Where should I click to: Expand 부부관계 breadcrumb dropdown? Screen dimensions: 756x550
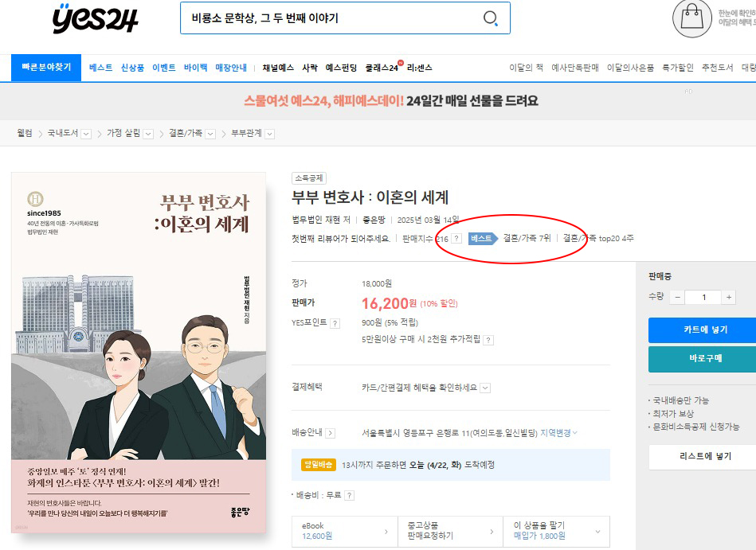(x=270, y=134)
